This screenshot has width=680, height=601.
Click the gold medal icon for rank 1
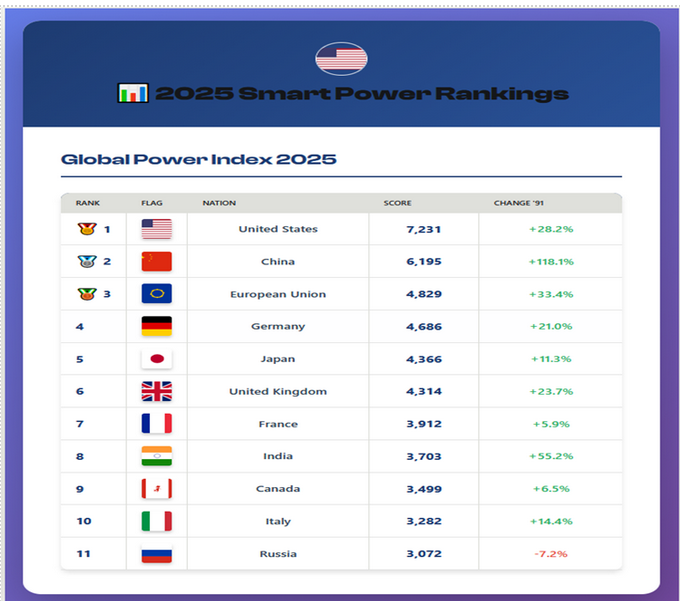[x=86, y=229]
